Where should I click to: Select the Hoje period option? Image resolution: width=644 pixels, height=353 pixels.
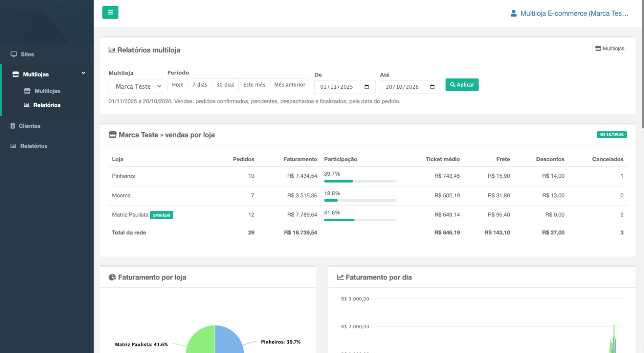[x=178, y=85]
